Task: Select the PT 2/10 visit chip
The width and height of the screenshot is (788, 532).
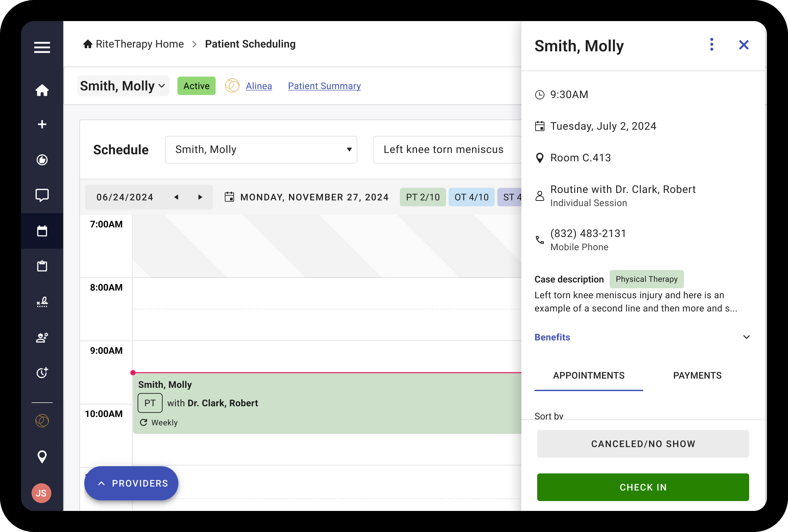Action: (423, 197)
